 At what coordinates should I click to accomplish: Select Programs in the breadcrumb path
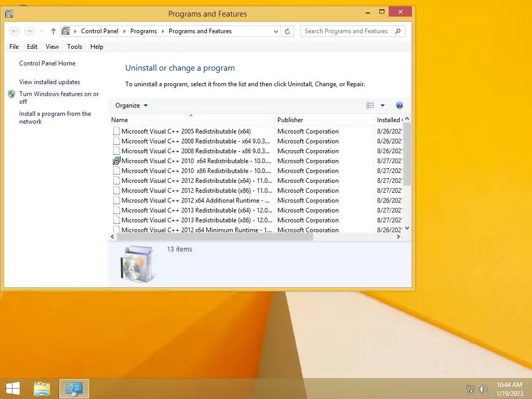(143, 31)
